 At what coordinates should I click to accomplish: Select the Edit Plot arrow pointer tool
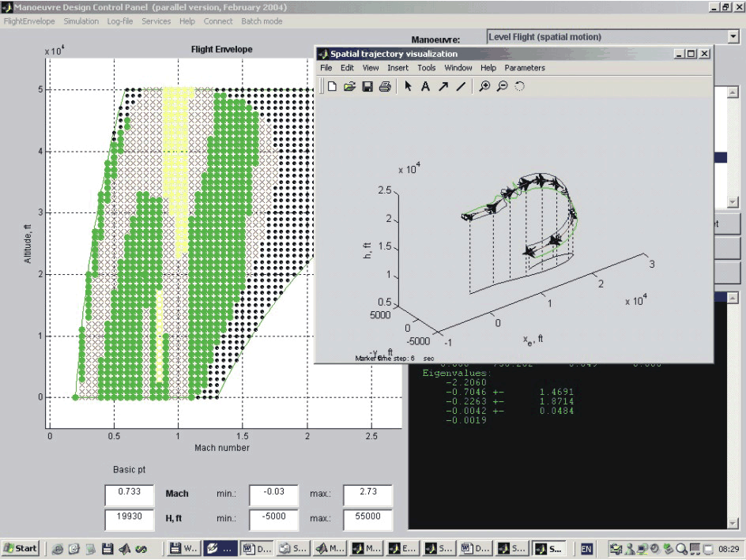click(x=408, y=87)
